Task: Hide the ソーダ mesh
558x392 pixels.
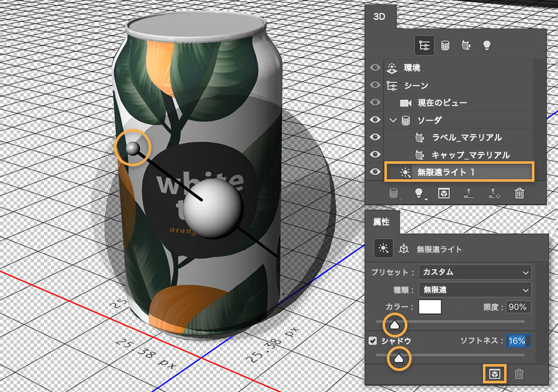Action: click(x=374, y=120)
